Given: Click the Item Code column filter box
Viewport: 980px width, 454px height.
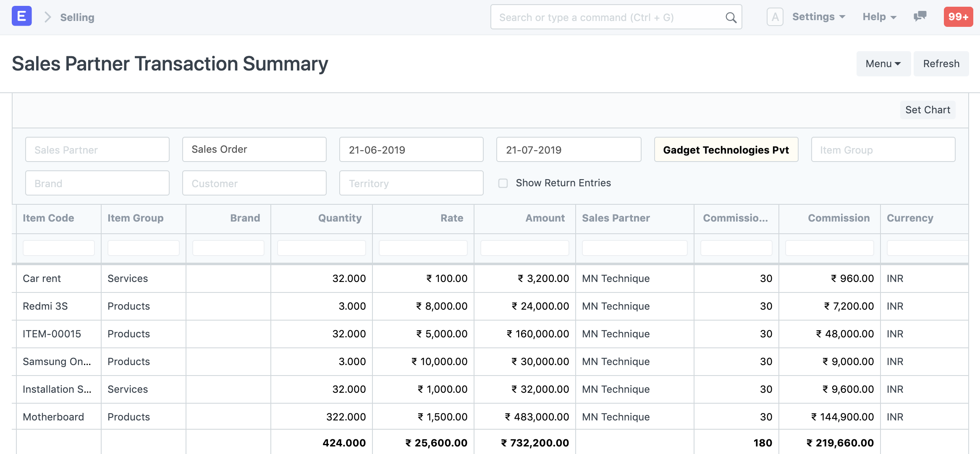Looking at the screenshot, I should click(x=58, y=248).
